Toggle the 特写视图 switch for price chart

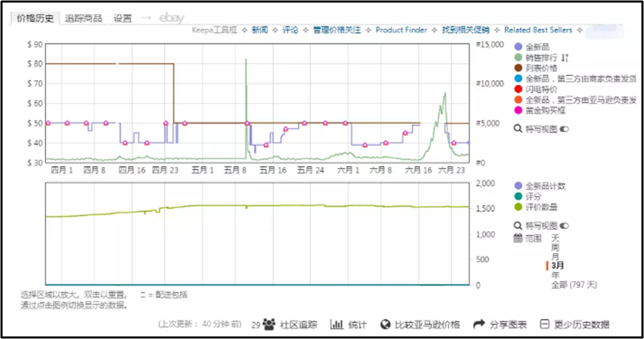(x=565, y=129)
